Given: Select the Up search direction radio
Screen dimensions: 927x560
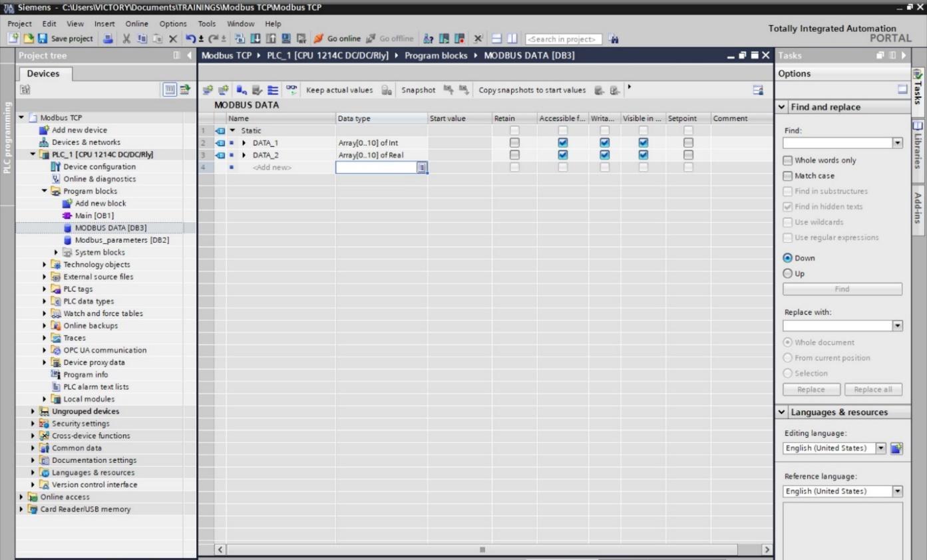Looking at the screenshot, I should point(788,273).
